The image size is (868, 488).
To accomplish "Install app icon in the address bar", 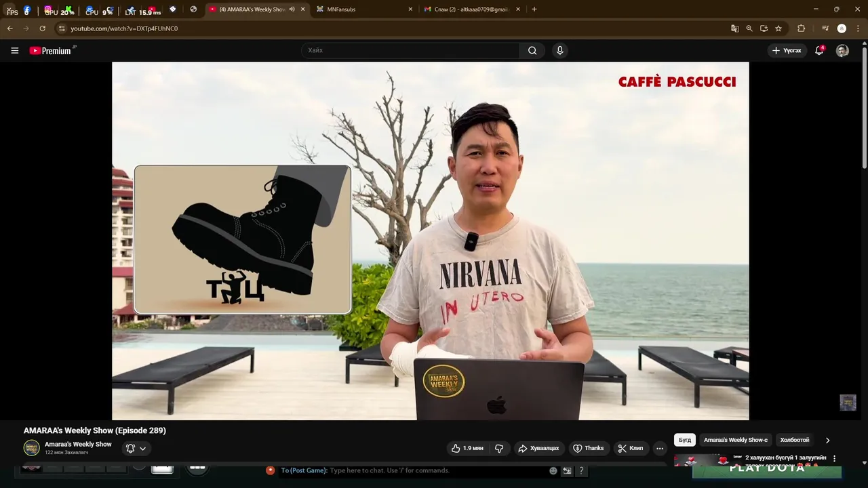I will pyautogui.click(x=764, y=28).
